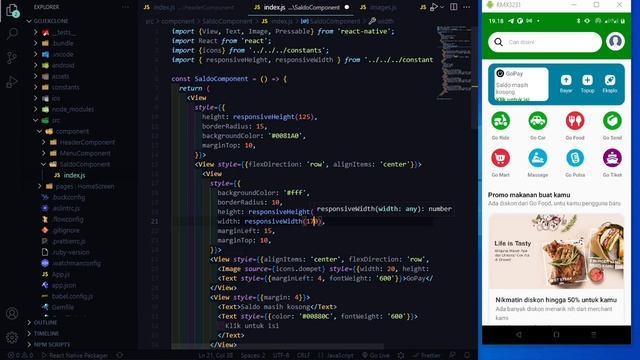The width and height of the screenshot is (640, 360).
Task: Open the Explorer panel more actions menu
Action: [126, 7]
